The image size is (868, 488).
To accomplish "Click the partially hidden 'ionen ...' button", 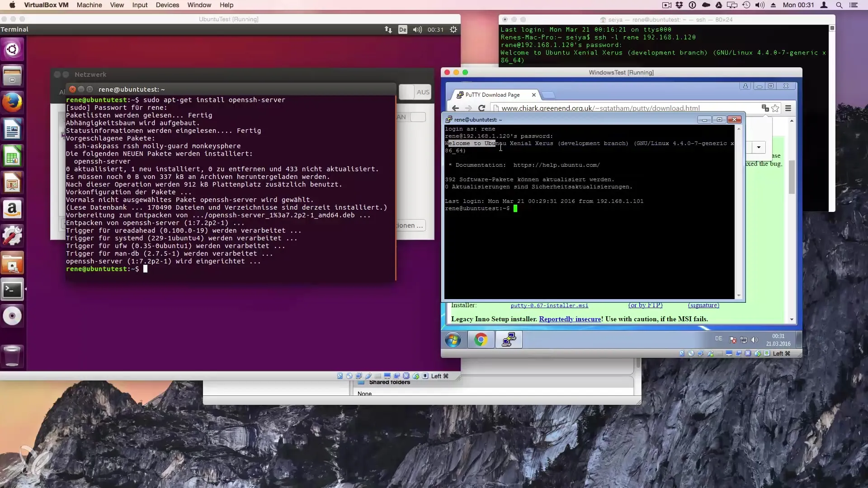I will pos(410,225).
